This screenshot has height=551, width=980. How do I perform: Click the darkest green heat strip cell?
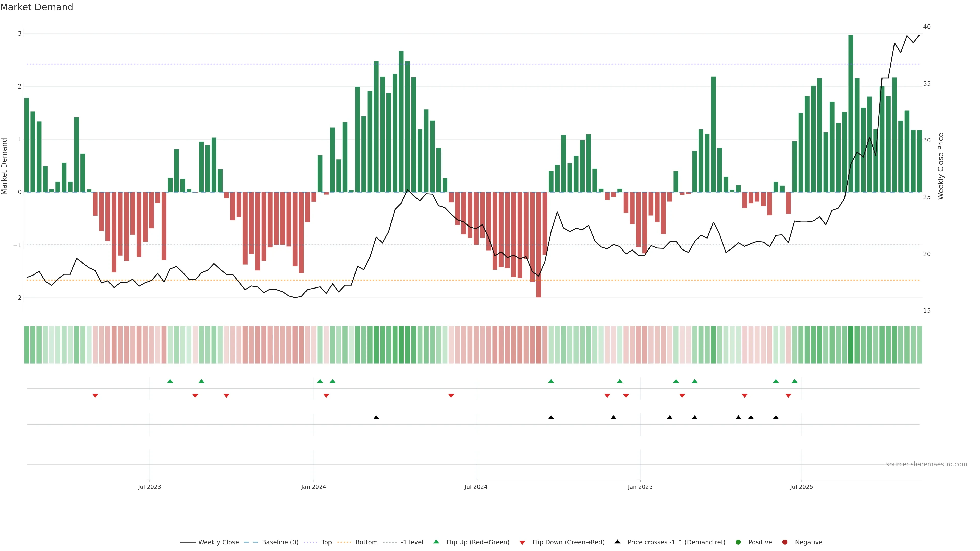(x=851, y=345)
